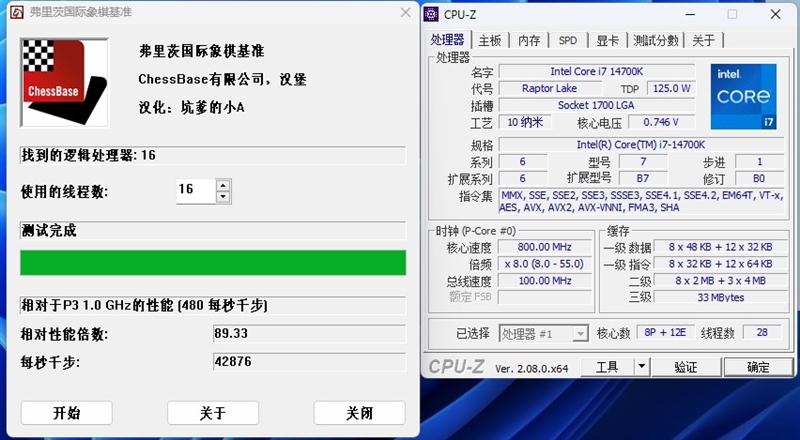This screenshot has width=800, height=440.
Task: Click the multiplier x 8.0 (8.0 - 55.0) value
Action: (x=544, y=264)
